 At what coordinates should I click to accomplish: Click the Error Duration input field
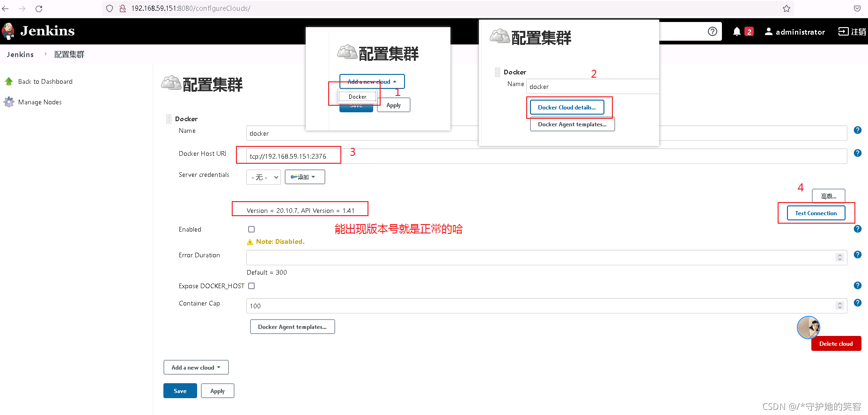click(x=546, y=257)
